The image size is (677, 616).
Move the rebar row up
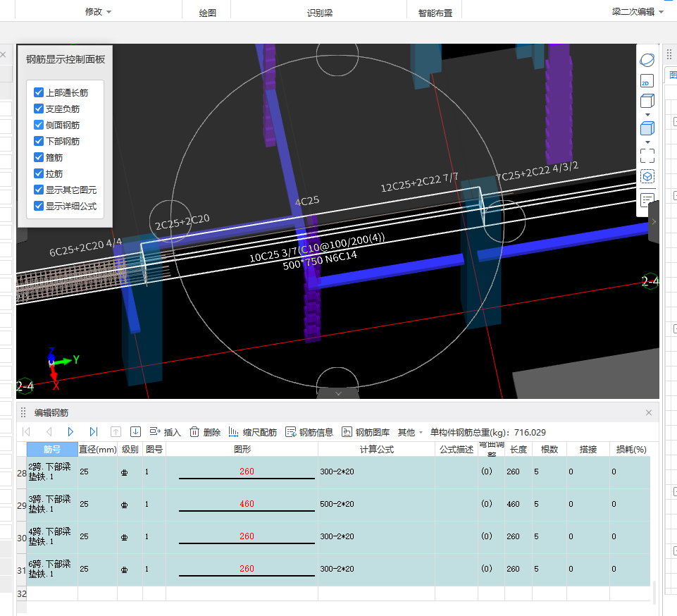116,431
